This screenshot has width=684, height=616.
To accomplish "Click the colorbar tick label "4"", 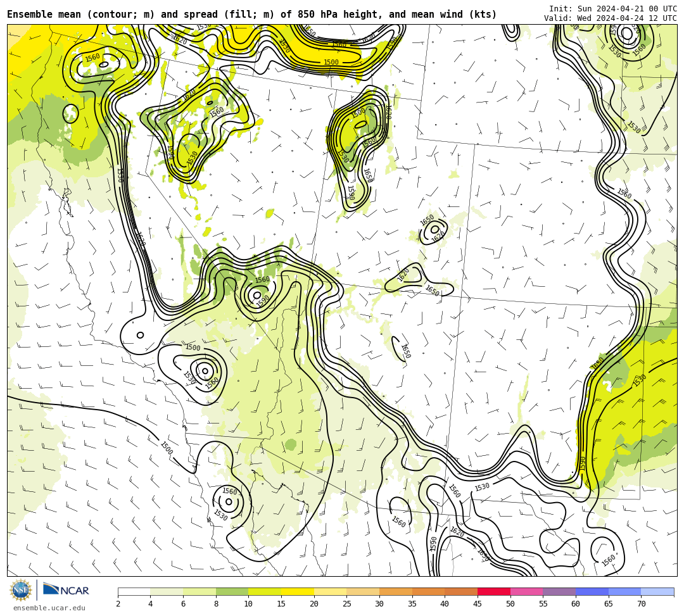I will tap(151, 604).
